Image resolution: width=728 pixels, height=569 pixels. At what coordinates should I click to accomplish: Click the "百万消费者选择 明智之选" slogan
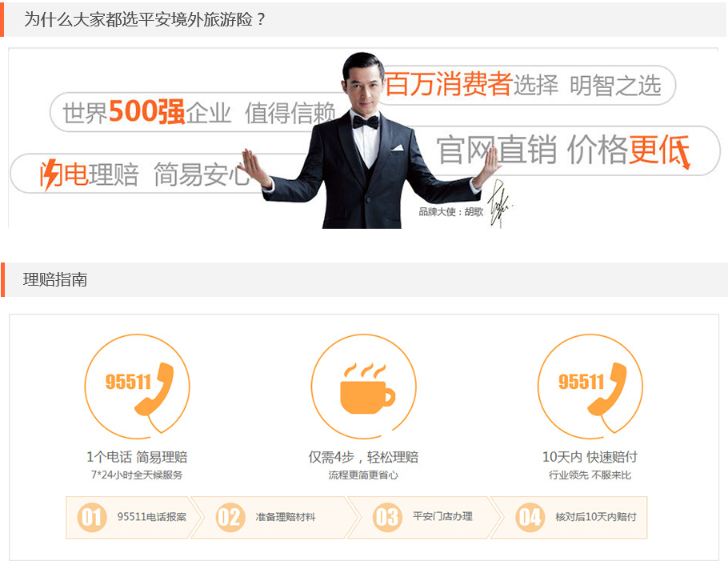(x=522, y=85)
